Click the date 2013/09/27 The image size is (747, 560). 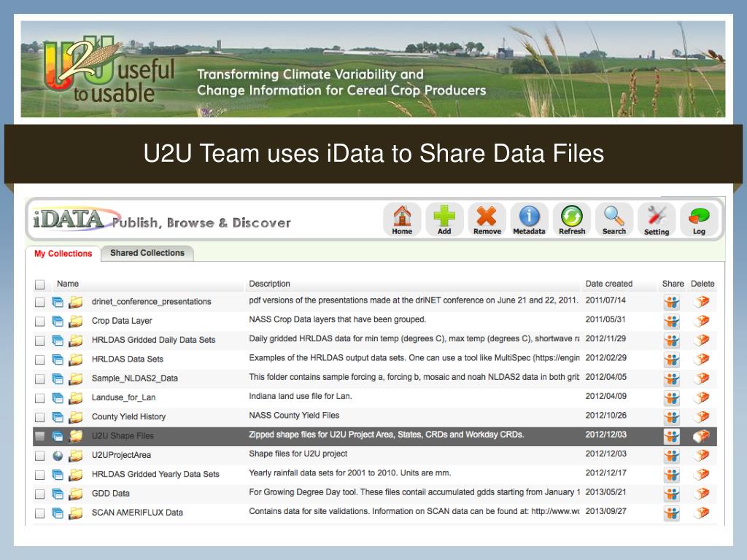[606, 511]
